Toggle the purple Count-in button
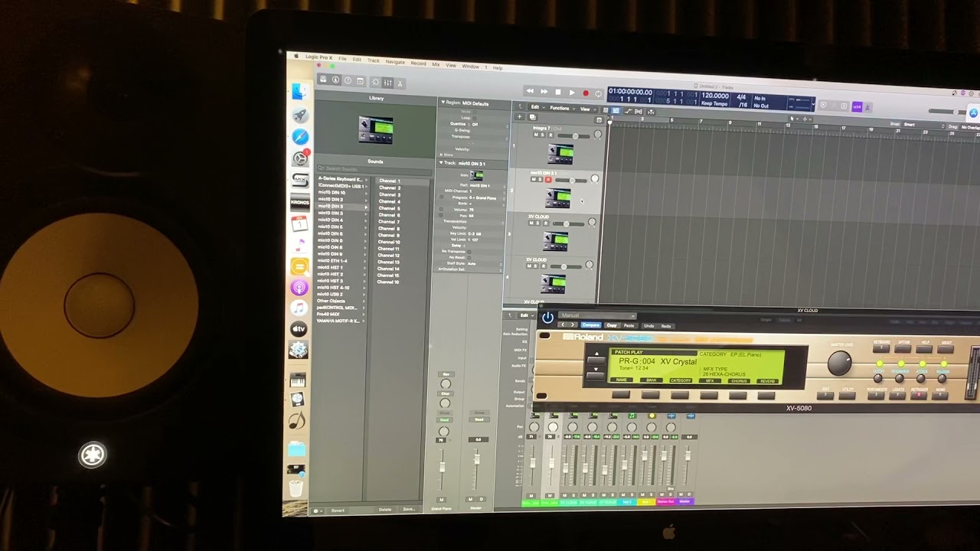 [x=857, y=106]
